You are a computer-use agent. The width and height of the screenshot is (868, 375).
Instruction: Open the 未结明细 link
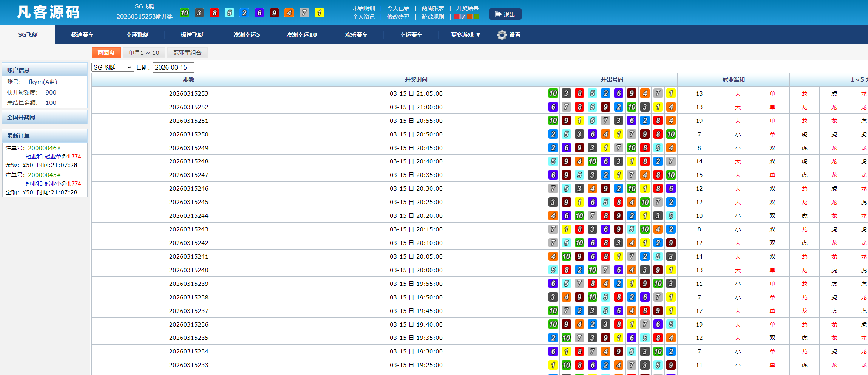pos(364,8)
